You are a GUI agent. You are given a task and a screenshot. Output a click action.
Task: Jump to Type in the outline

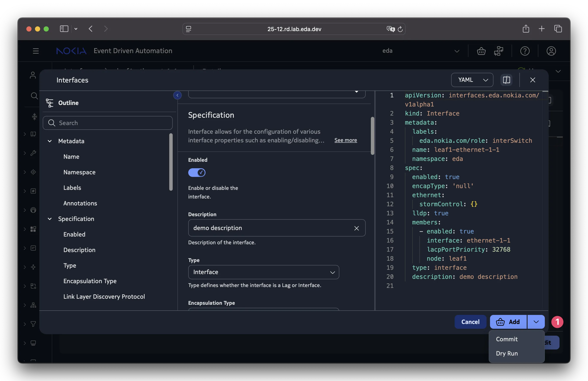[x=70, y=265]
